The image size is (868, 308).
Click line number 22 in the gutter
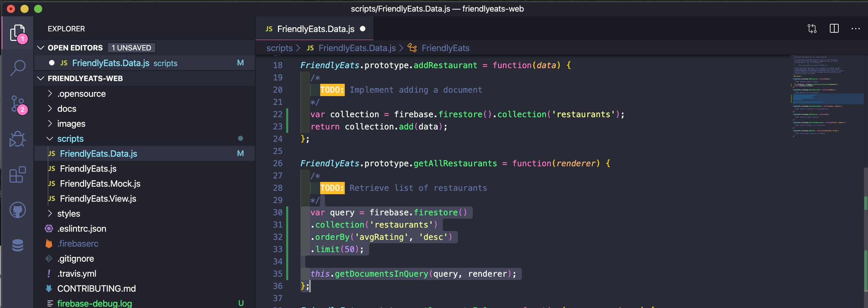tap(278, 114)
